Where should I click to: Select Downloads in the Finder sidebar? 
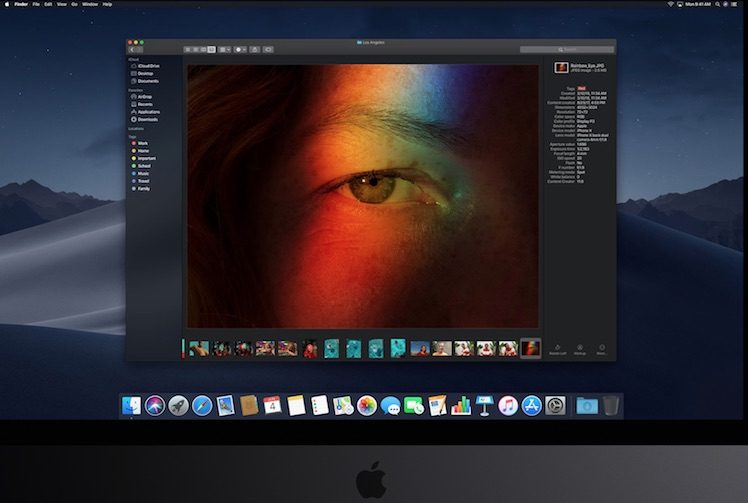(148, 119)
